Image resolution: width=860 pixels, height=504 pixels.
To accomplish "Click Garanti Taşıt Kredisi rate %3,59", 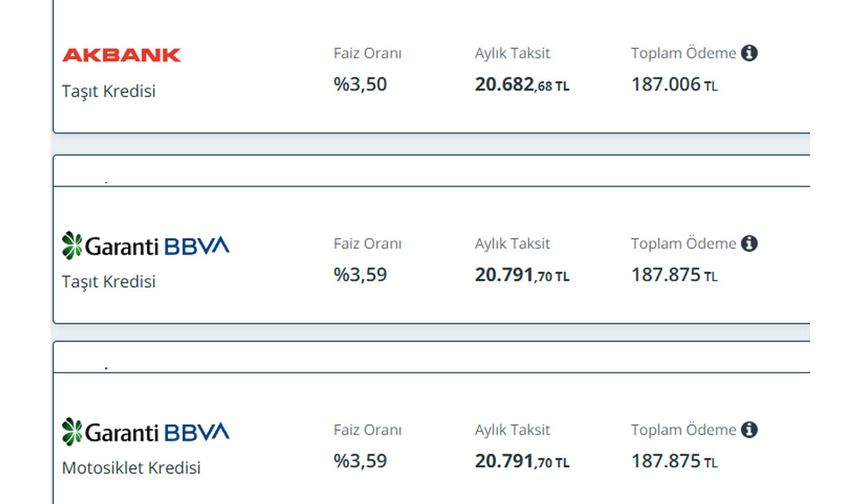I will click(x=360, y=275).
